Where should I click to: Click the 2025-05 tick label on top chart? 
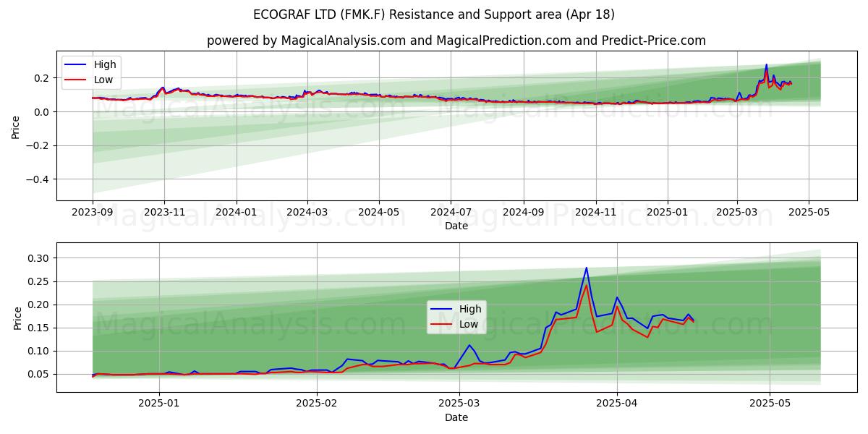coord(809,212)
